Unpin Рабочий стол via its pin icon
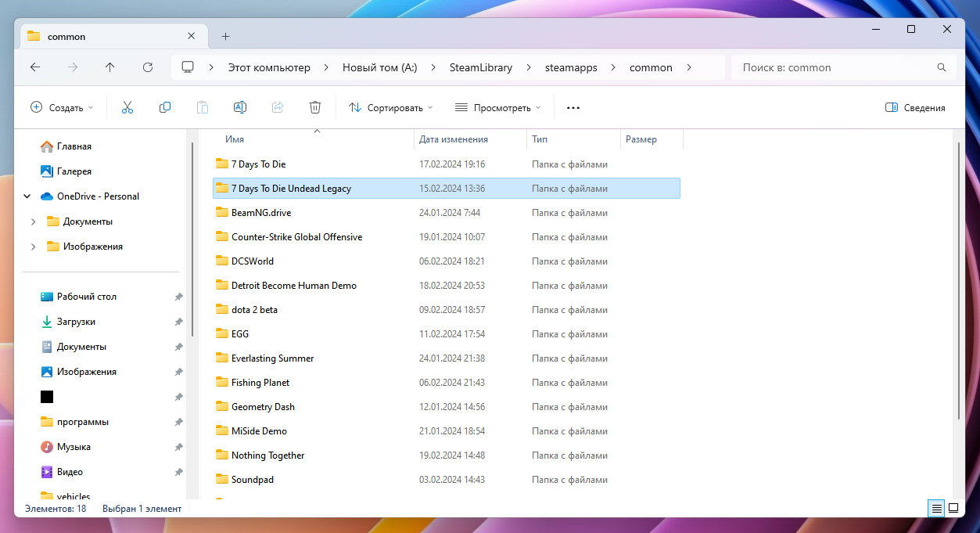Image resolution: width=980 pixels, height=533 pixels. [x=179, y=297]
